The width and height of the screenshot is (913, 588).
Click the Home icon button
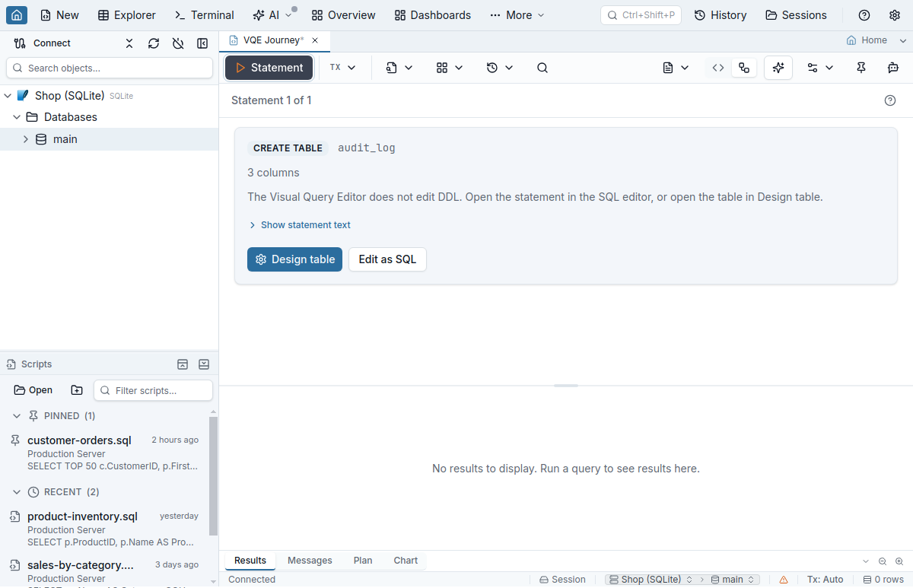coord(17,15)
